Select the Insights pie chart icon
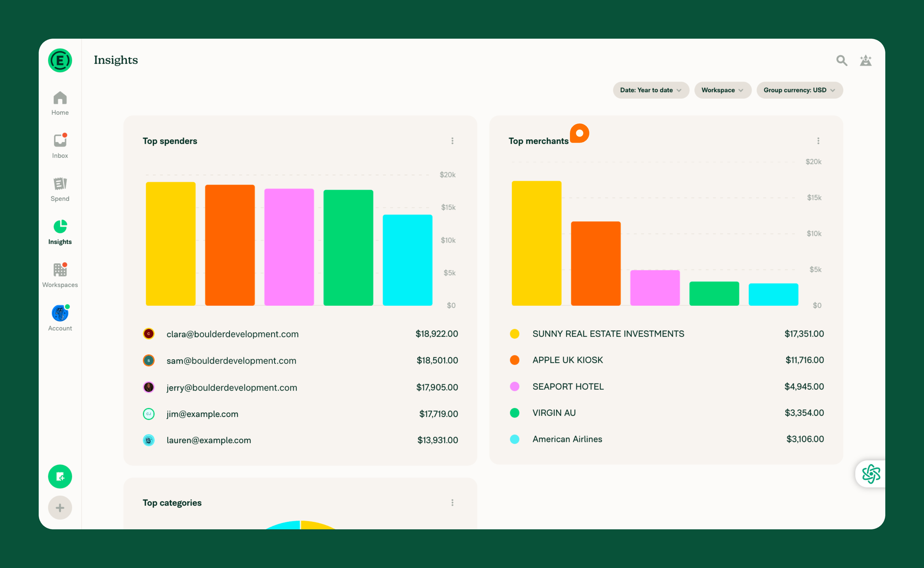The height and width of the screenshot is (568, 924). click(x=60, y=227)
